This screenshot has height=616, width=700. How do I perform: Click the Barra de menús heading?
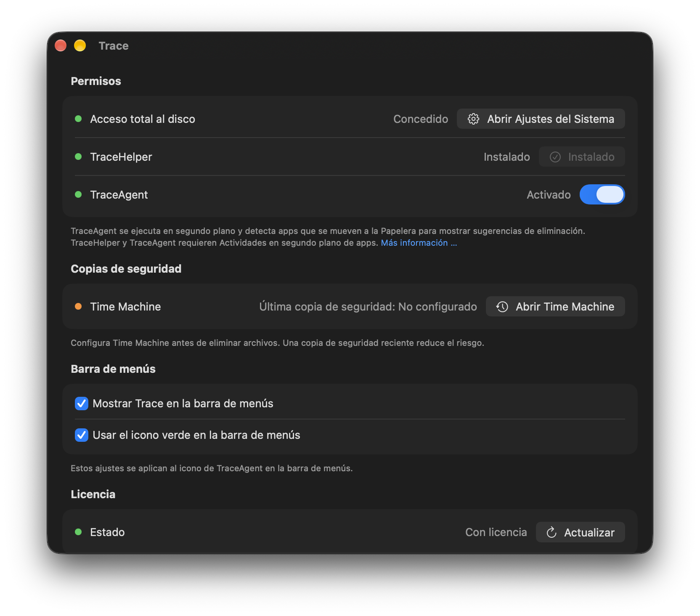113,369
